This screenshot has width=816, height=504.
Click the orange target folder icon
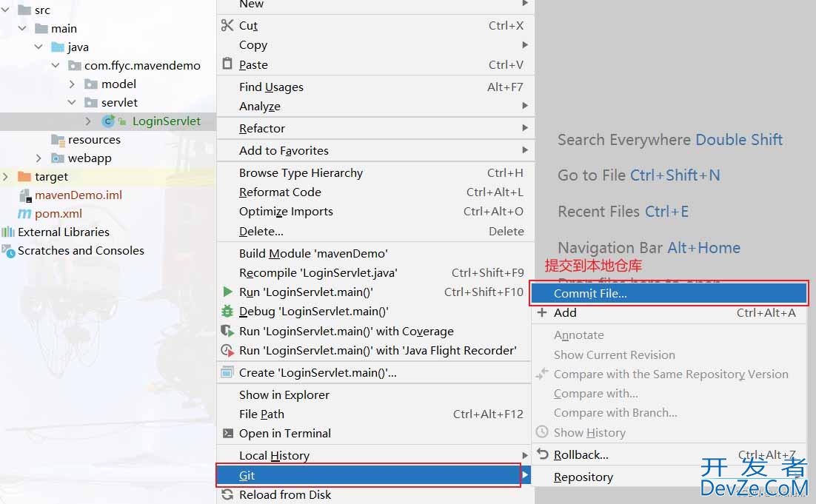pos(24,176)
